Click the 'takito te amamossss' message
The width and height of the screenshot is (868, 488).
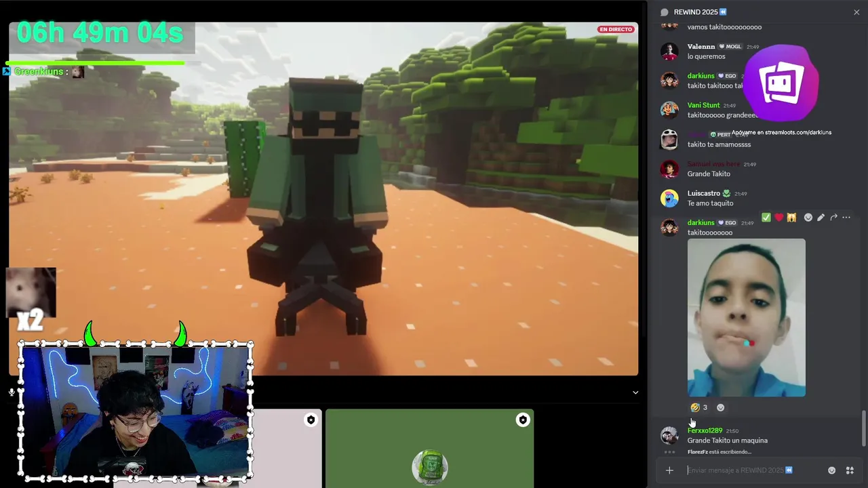[719, 144]
